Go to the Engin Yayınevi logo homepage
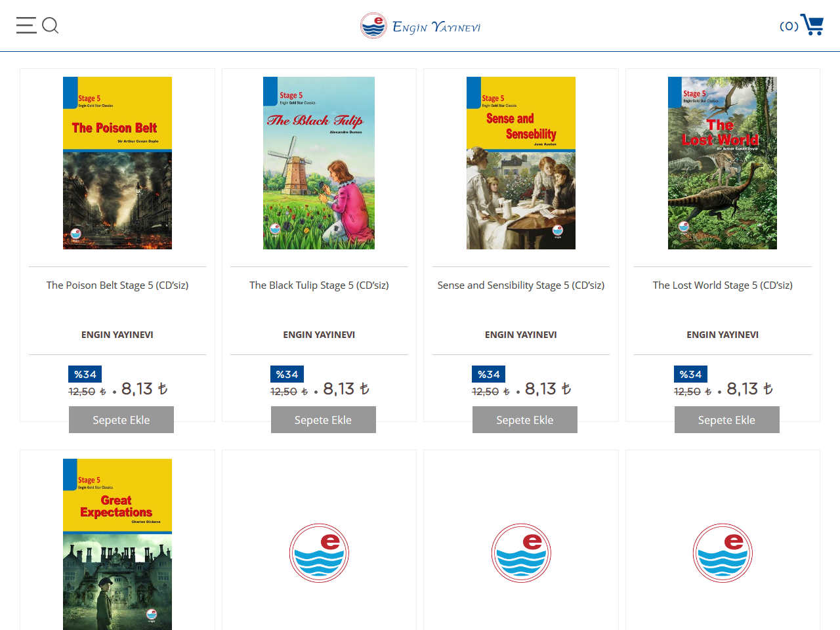Image resolution: width=840 pixels, height=630 pixels. (420, 26)
